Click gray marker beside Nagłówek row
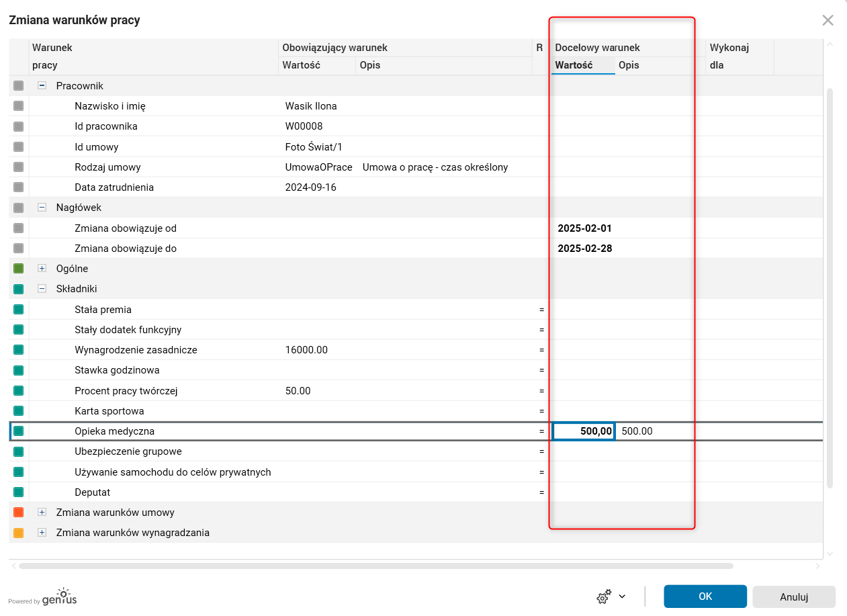This screenshot has height=616, width=847. (x=18, y=208)
